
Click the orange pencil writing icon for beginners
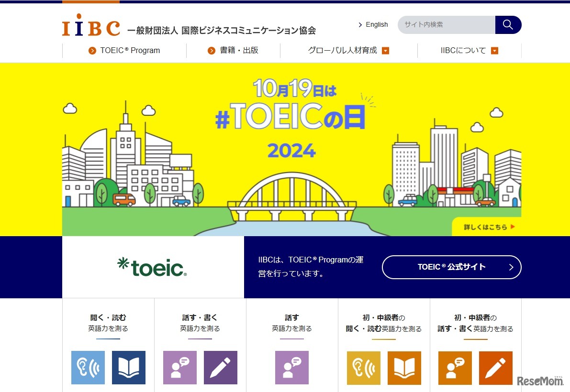(x=495, y=368)
